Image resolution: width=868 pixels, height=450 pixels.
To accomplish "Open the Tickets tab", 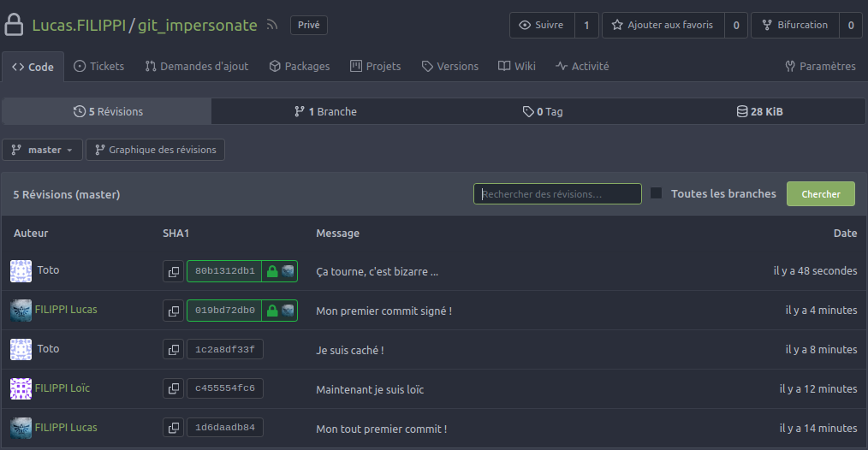I will click(x=98, y=66).
